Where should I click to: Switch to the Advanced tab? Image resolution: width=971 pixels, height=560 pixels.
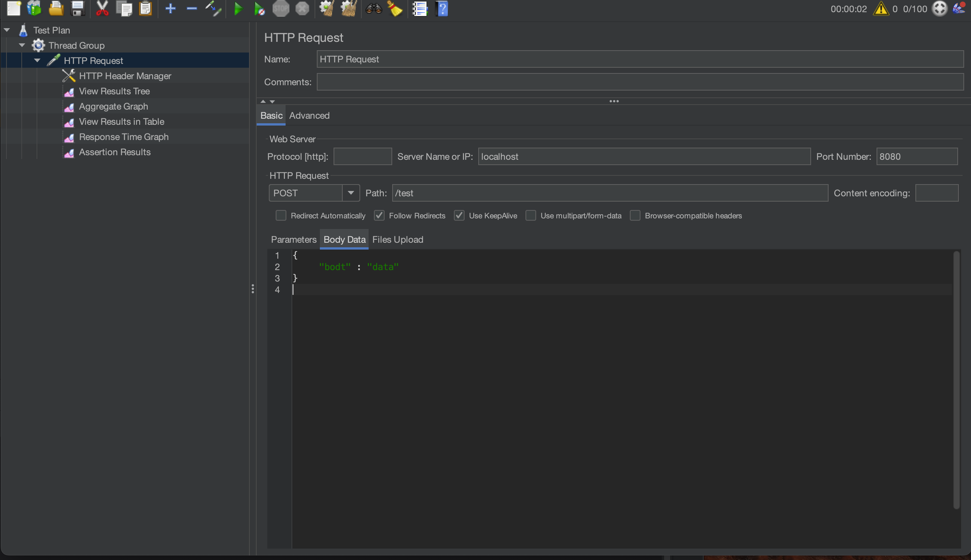[309, 115]
